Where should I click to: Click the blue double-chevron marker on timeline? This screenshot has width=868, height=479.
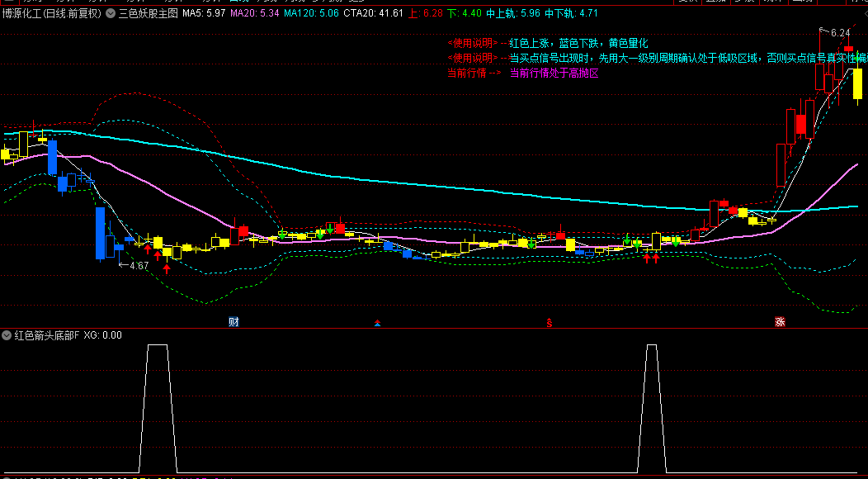point(378,321)
